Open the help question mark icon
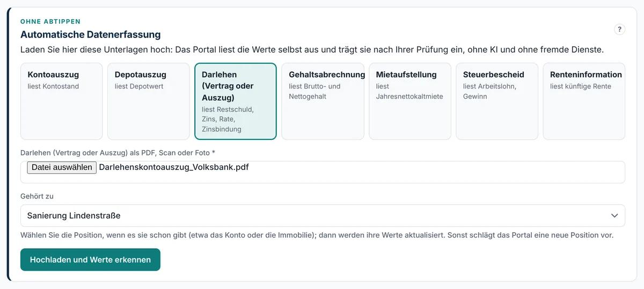 click(619, 29)
